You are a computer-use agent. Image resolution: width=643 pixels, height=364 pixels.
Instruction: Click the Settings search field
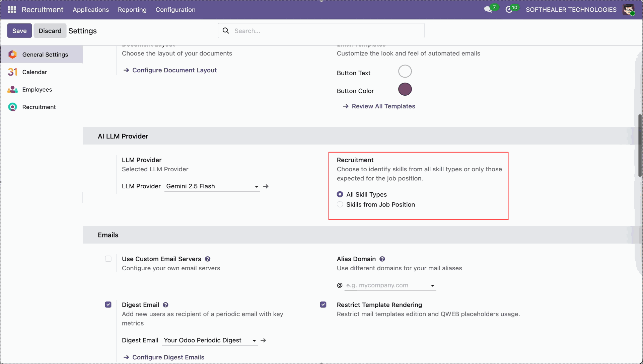[327, 31]
